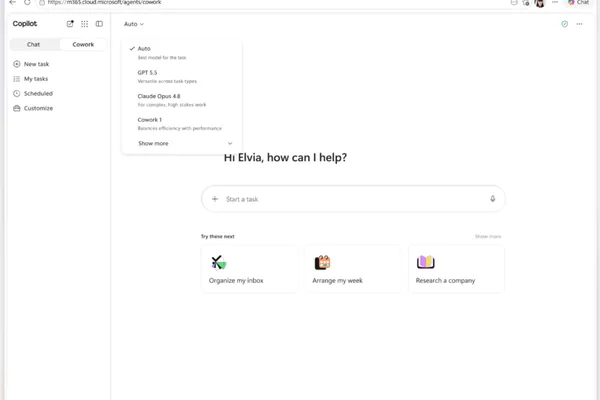Click the Research a company book icon
The height and width of the screenshot is (400, 600).
426,262
